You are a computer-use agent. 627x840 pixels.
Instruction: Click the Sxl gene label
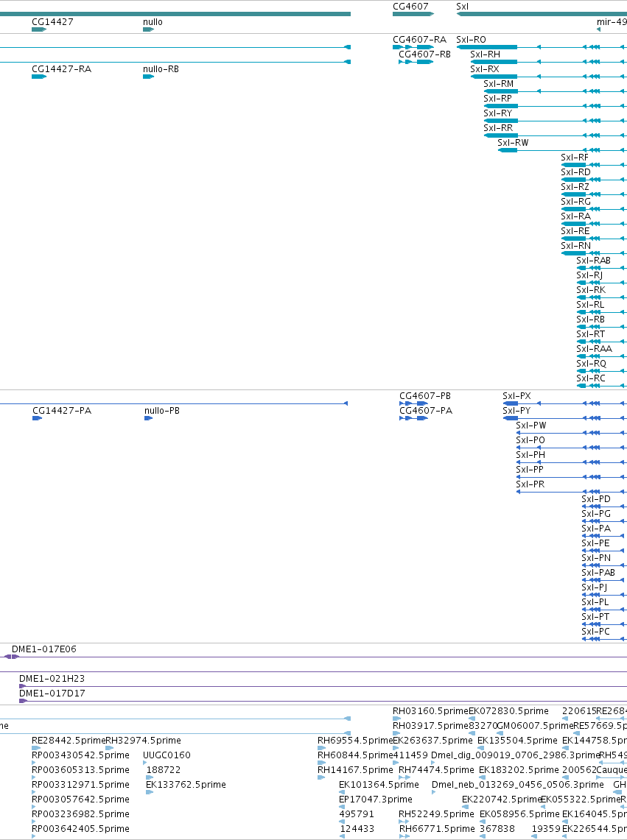click(x=463, y=7)
